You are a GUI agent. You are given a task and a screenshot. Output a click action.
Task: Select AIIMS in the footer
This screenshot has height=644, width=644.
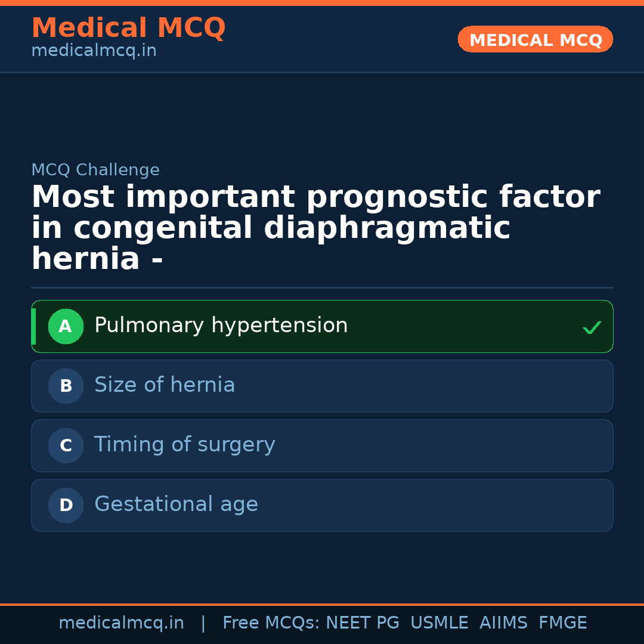[503, 623]
